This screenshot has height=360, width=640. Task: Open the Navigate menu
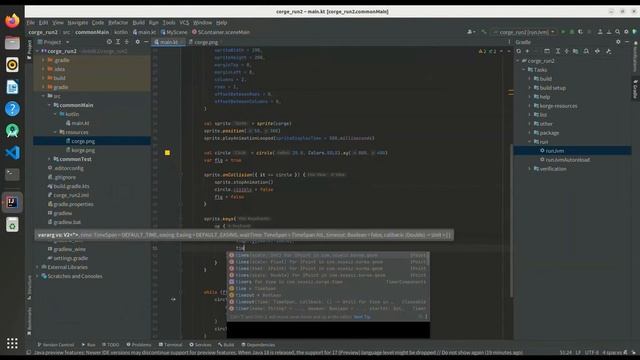click(x=78, y=22)
